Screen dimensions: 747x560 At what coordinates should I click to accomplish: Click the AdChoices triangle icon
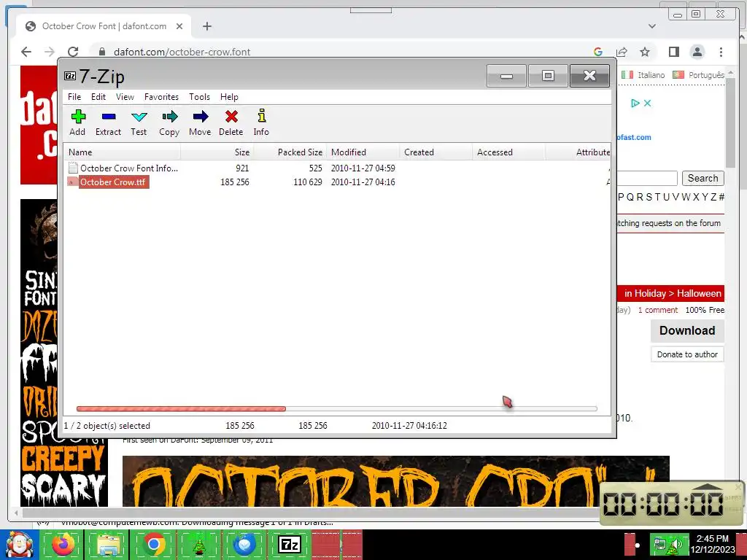(635, 103)
